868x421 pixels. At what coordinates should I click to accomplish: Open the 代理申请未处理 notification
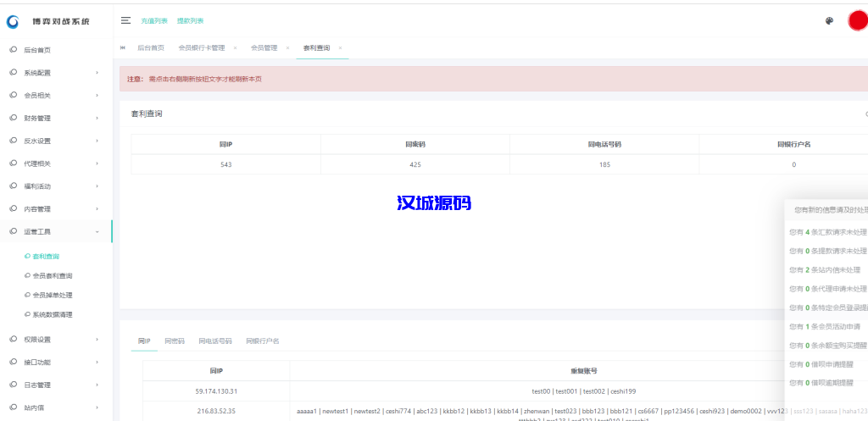point(828,288)
